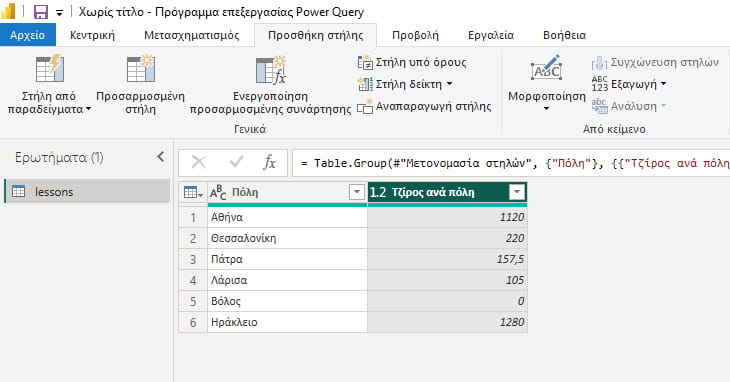Click the Ανάλυση parse icon
Image resolution: width=730 pixels, height=382 pixels.
600,107
